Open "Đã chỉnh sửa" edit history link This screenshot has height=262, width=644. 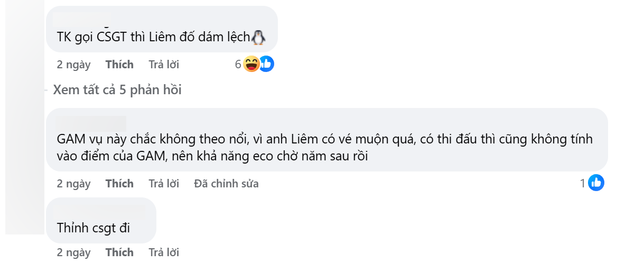(226, 184)
